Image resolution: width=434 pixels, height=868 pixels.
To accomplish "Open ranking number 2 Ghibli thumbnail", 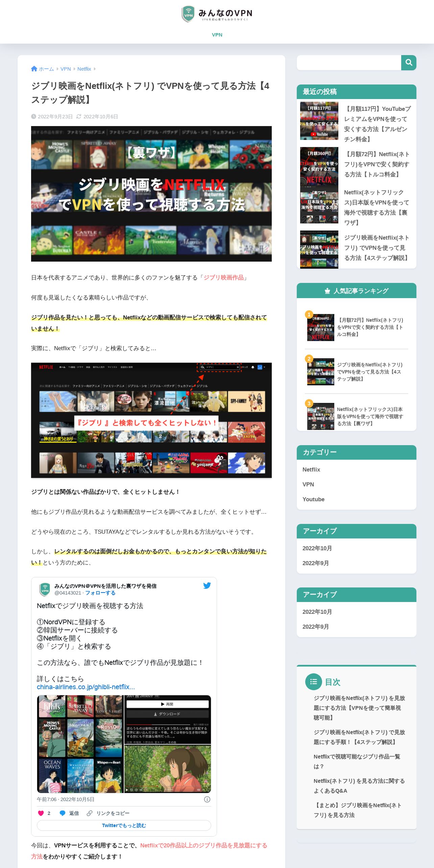I will point(321,372).
